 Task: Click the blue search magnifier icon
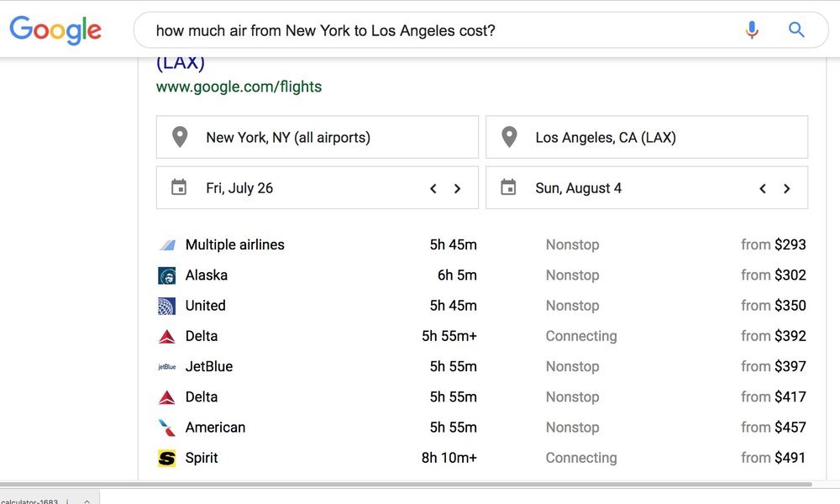(796, 30)
